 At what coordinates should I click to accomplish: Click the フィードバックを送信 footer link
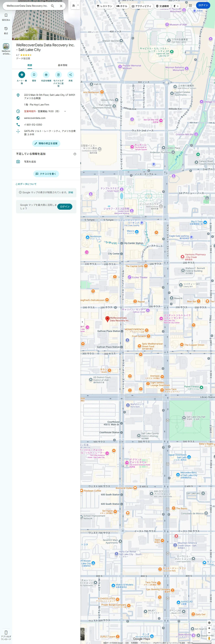[x=169, y=642]
